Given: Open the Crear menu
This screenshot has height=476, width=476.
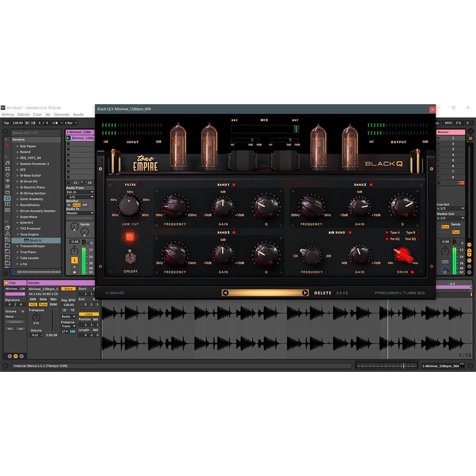Looking at the screenshot, I should point(37,114).
